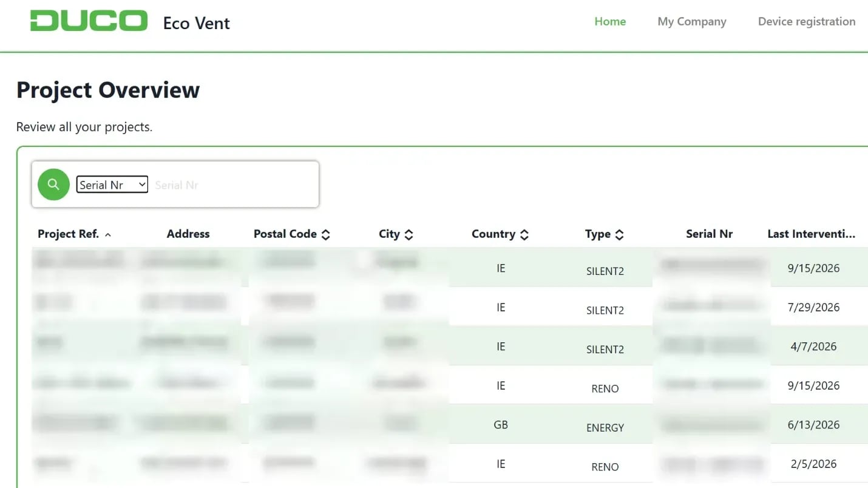Select the 2/5/2026 intervention date cell

tap(813, 464)
